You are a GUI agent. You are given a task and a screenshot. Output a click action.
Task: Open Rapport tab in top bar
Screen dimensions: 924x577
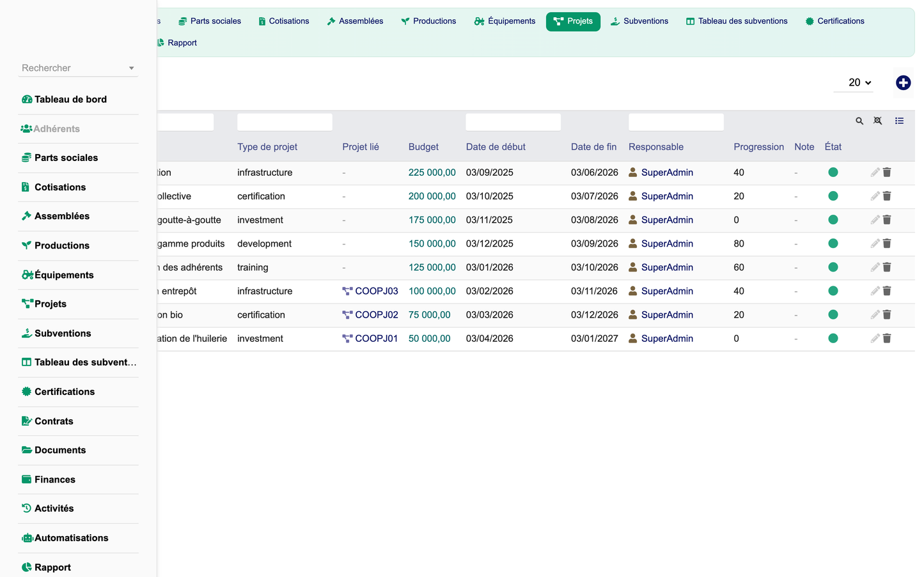[x=176, y=43]
